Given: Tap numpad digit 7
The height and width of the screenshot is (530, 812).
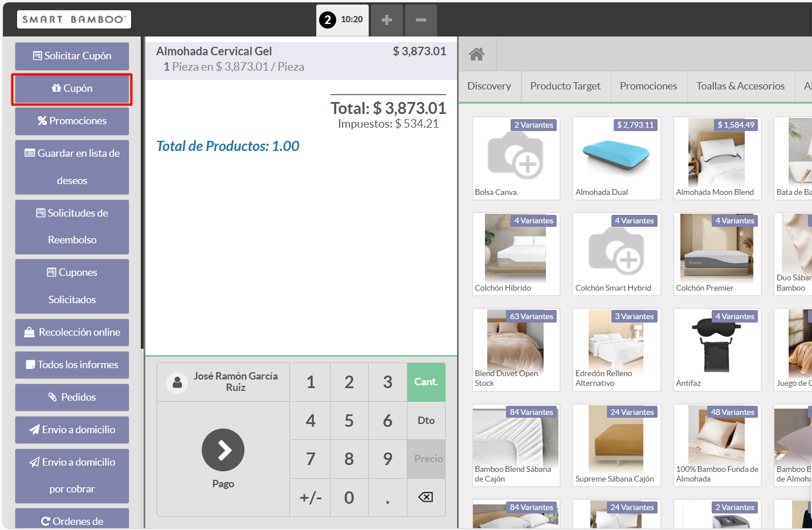Looking at the screenshot, I should (311, 459).
